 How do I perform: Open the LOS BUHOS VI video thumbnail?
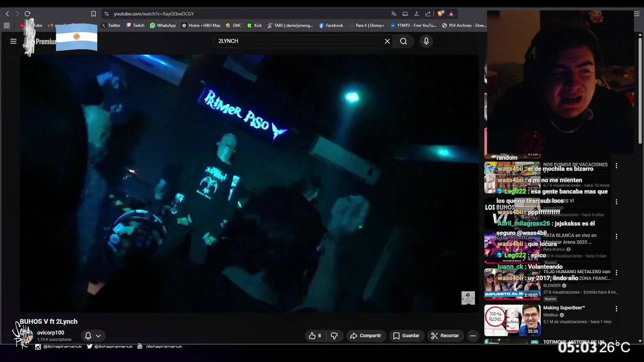512,213
